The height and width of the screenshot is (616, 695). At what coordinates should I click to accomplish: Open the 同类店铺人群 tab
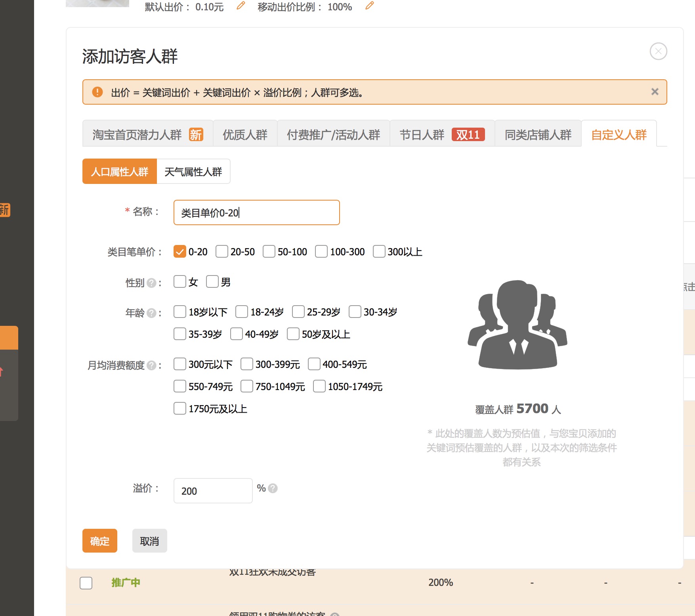[x=538, y=134]
